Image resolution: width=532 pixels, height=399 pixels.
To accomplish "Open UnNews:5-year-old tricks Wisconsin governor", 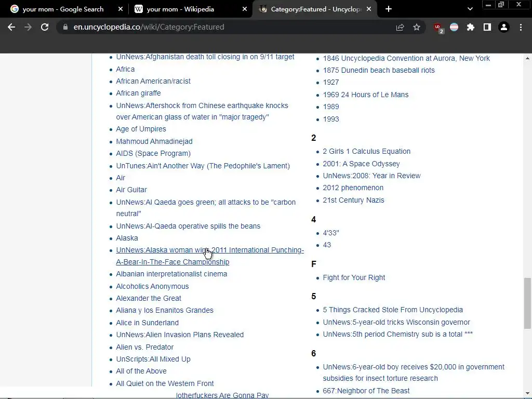I will coord(396,322).
